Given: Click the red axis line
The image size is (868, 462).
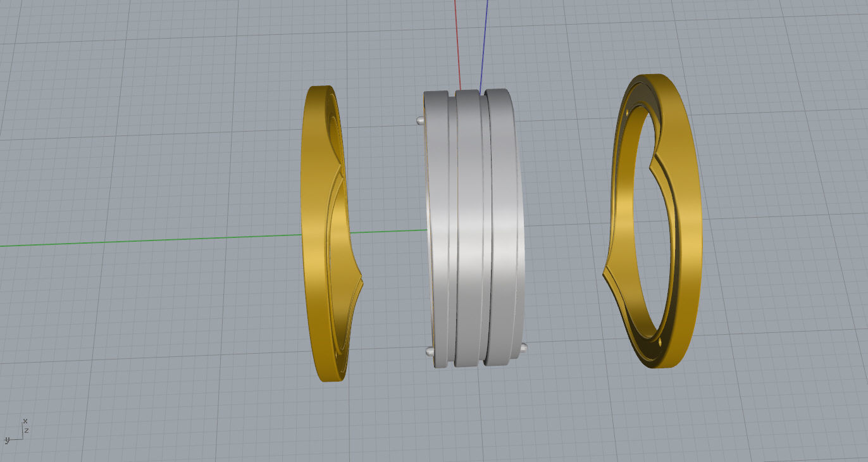Looking at the screenshot, I should click(x=457, y=44).
